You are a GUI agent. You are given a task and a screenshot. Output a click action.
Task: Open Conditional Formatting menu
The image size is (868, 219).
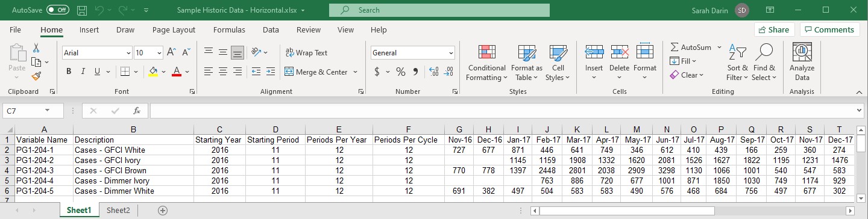pos(486,63)
